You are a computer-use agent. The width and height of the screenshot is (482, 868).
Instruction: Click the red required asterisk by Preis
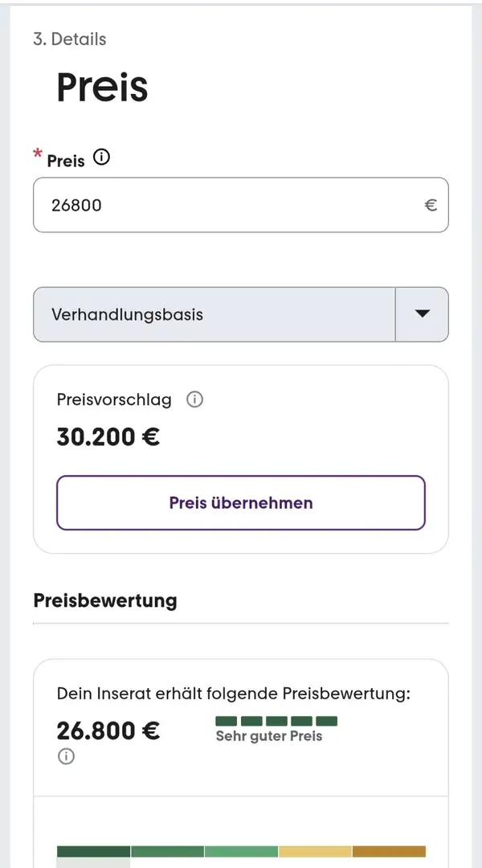point(38,154)
